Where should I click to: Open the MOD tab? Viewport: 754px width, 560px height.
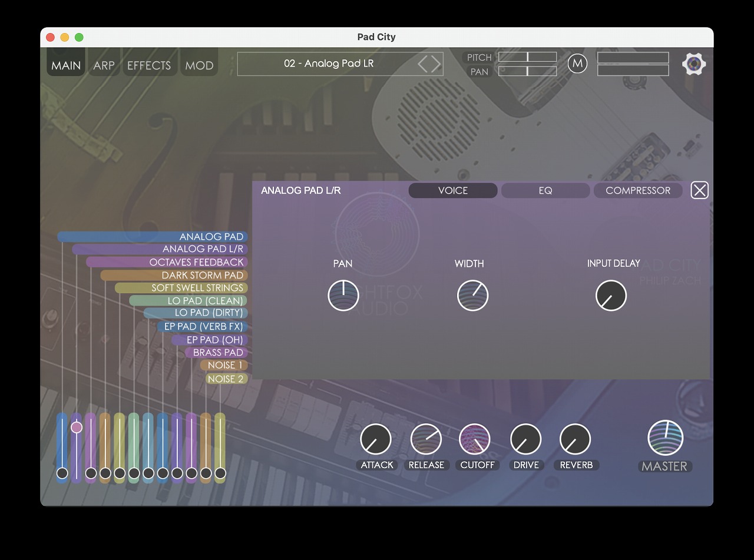click(199, 65)
